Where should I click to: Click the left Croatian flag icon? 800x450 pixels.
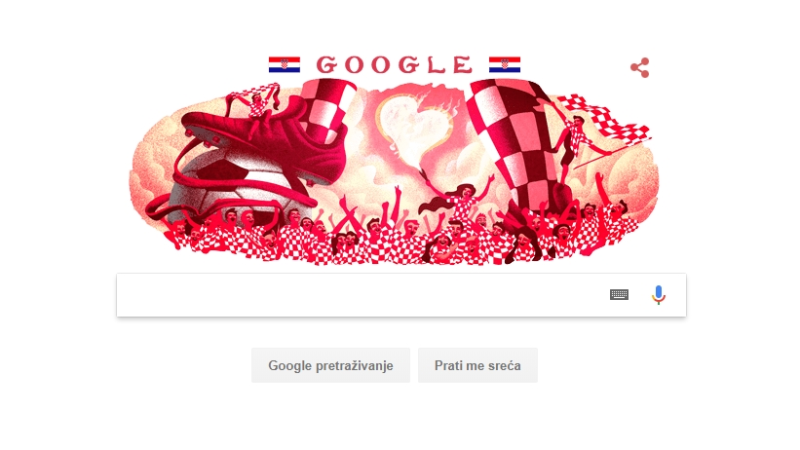coord(284,65)
